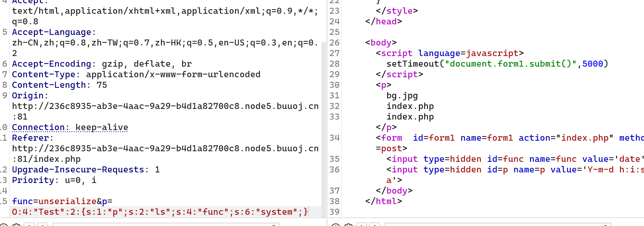The height and width of the screenshot is (226, 644).
Task: Click the opening p tag on line 30
Action: point(384,85)
